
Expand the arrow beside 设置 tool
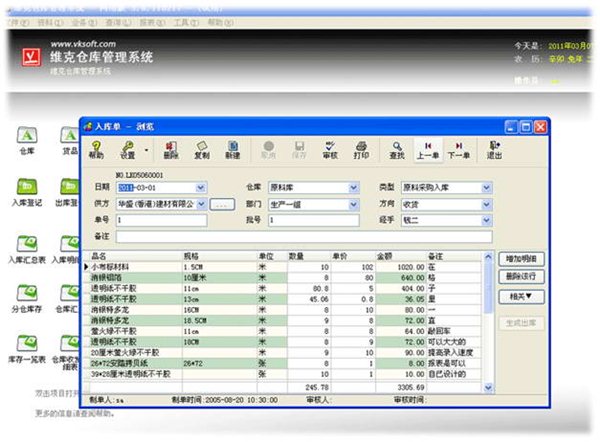click(146, 150)
